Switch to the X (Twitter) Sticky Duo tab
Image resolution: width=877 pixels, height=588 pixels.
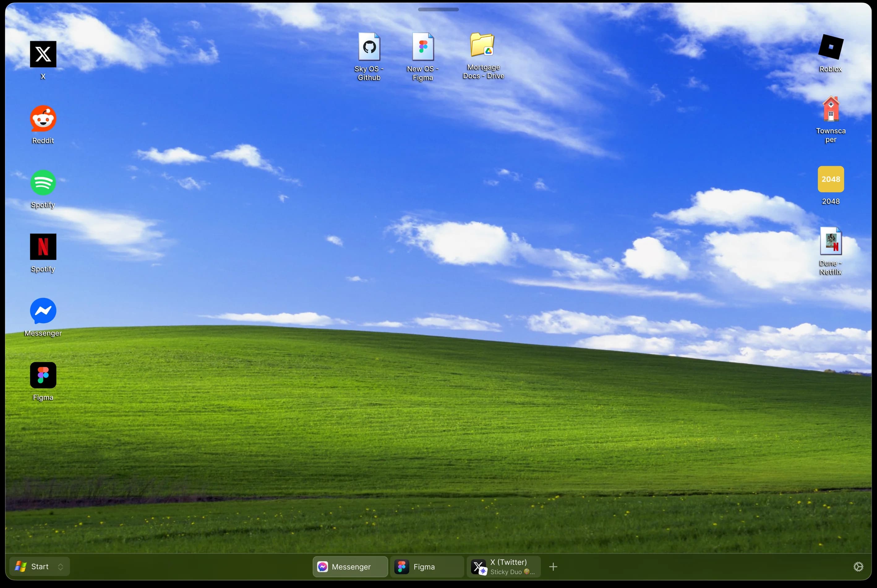click(x=504, y=567)
